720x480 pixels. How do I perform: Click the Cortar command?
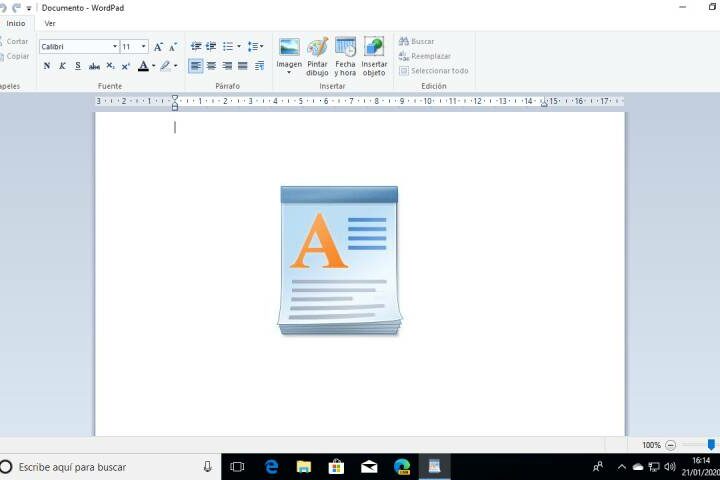(14, 41)
